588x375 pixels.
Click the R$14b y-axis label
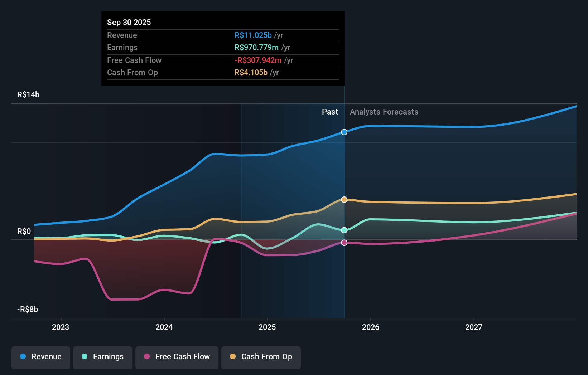(28, 94)
